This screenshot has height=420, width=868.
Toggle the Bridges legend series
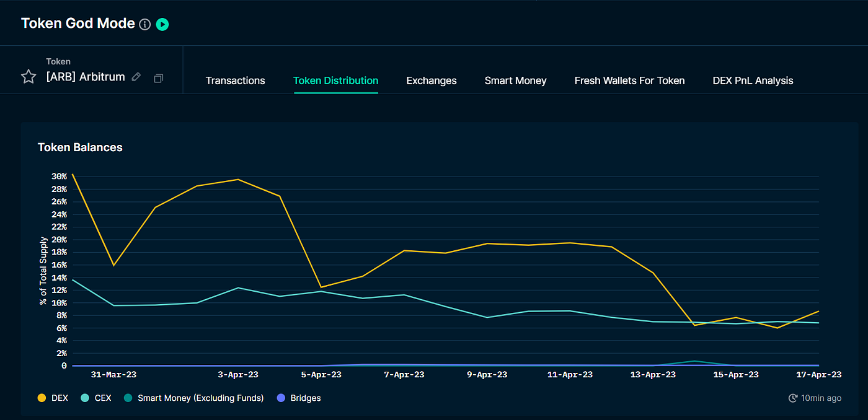pyautogui.click(x=298, y=398)
